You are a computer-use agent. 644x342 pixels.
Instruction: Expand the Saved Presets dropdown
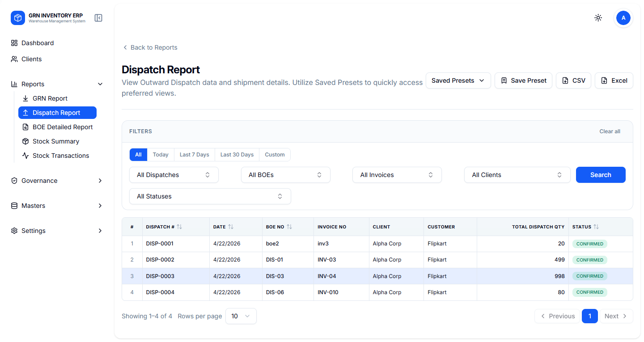pyautogui.click(x=458, y=80)
